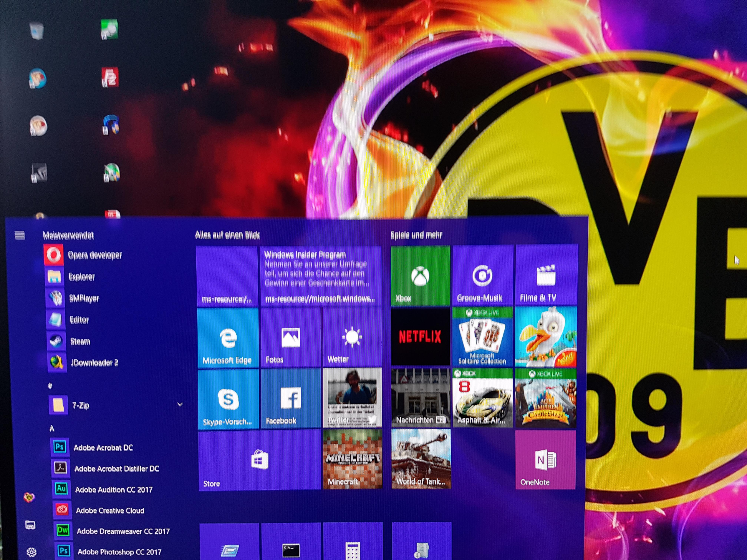Open the Store tile
The width and height of the screenshot is (747, 560).
click(x=259, y=460)
